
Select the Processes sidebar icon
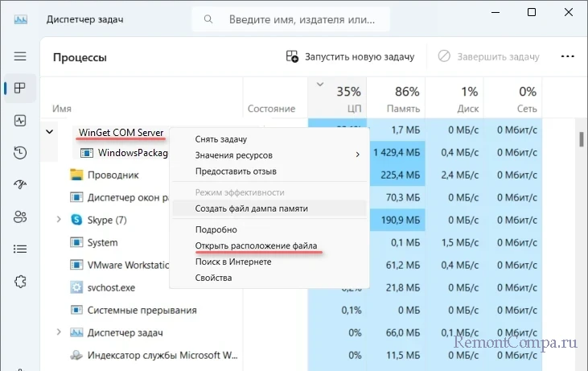[x=20, y=89]
